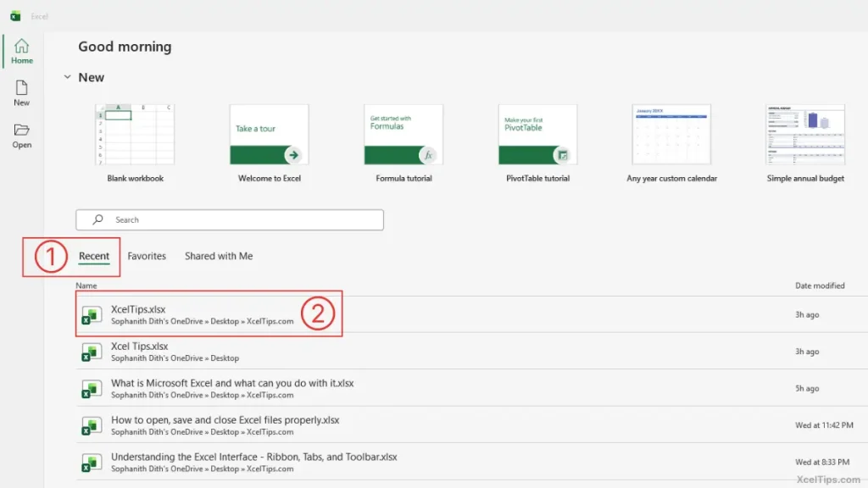Click the workbook icon next to Xcel Tips.xlsx
The width and height of the screenshot is (868, 488).
tap(91, 352)
